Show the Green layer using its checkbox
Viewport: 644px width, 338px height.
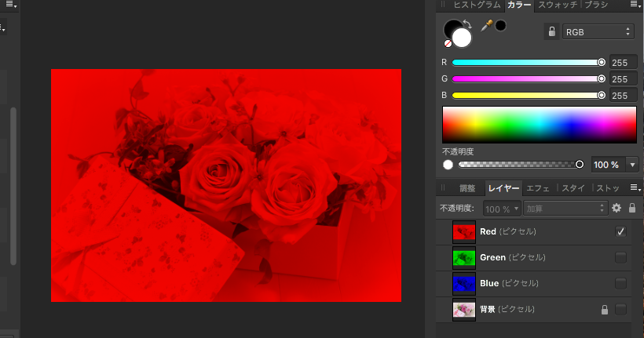[620, 257]
